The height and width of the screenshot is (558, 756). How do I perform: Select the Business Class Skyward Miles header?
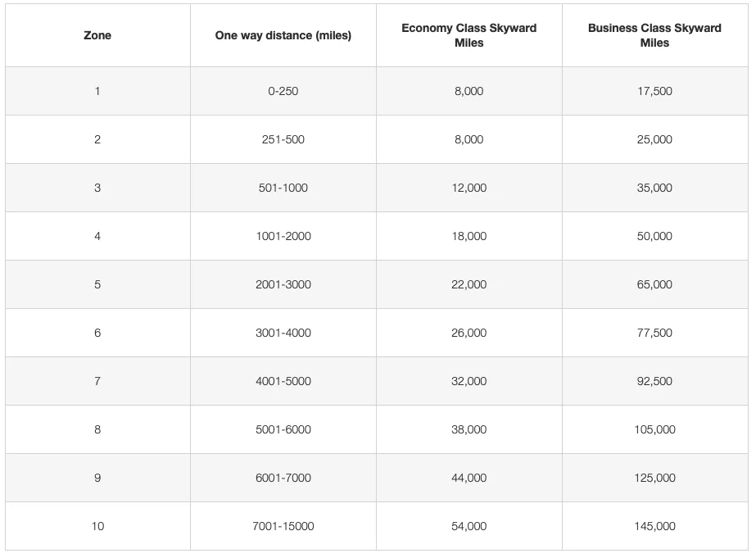pyautogui.click(x=654, y=35)
